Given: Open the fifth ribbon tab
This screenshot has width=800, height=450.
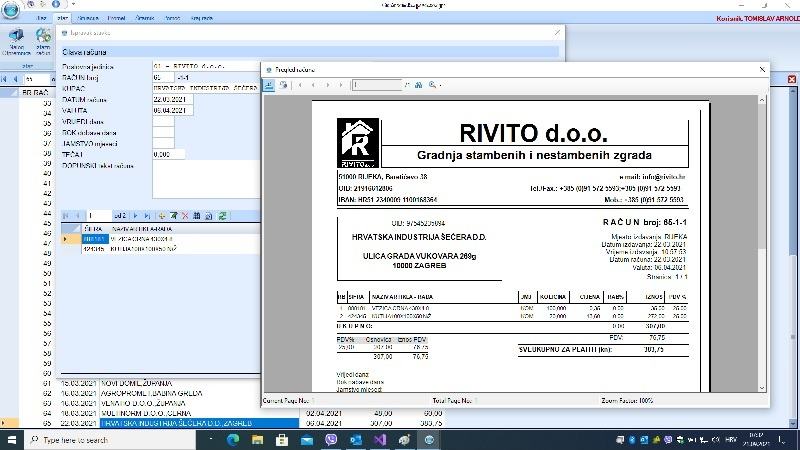Looking at the screenshot, I should coord(145,18).
